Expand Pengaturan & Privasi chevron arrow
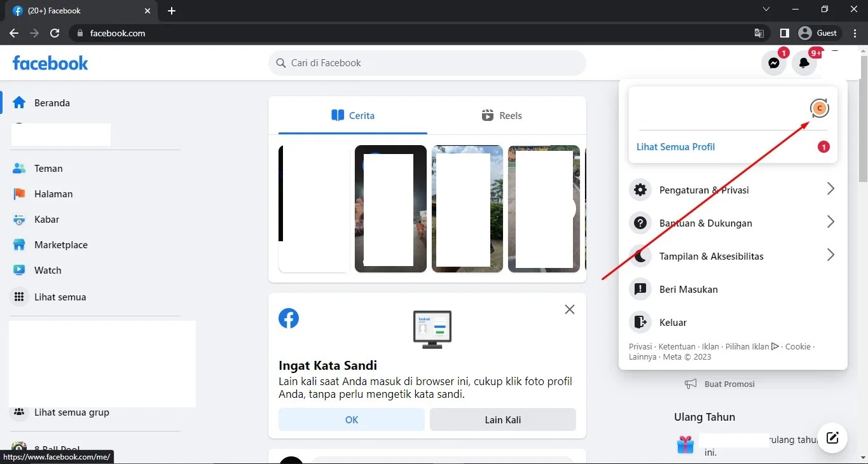 830,189
